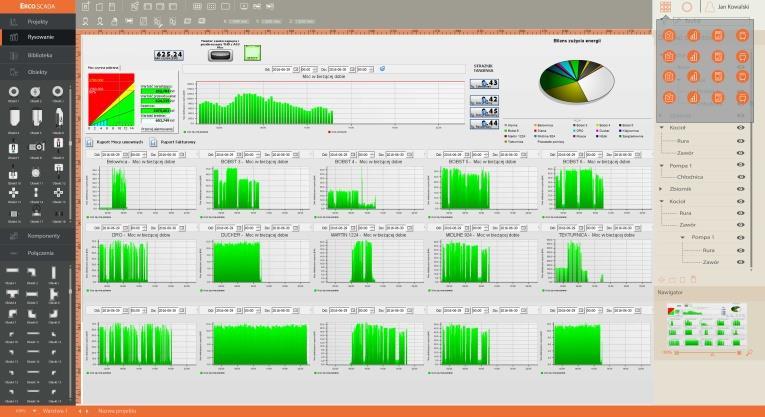Pick the Obiekt 6 pump-station object

59,118
